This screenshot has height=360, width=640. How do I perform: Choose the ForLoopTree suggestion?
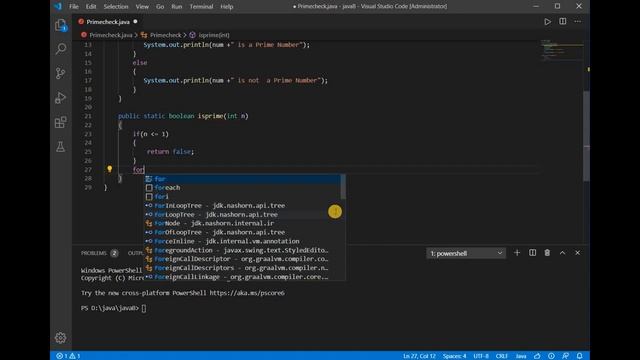[242, 215]
